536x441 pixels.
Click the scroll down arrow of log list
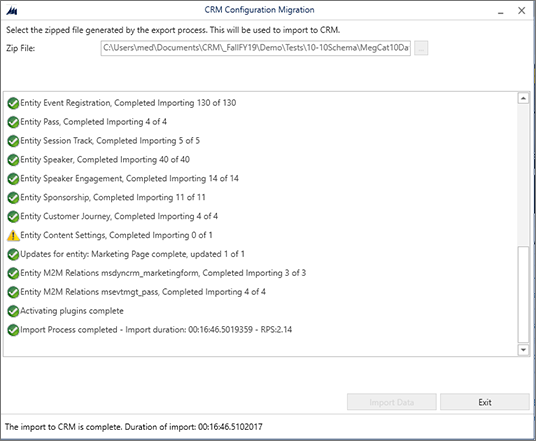point(523,350)
